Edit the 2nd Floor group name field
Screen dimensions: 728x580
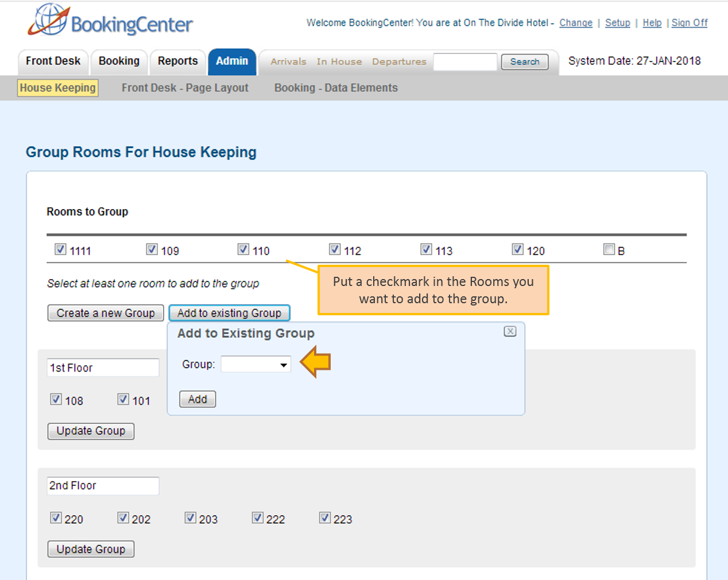coord(103,486)
